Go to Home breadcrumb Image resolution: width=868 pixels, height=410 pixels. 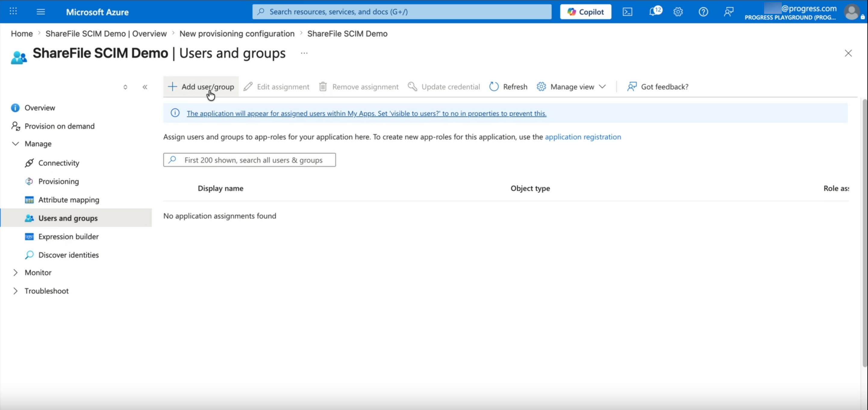coord(22,33)
